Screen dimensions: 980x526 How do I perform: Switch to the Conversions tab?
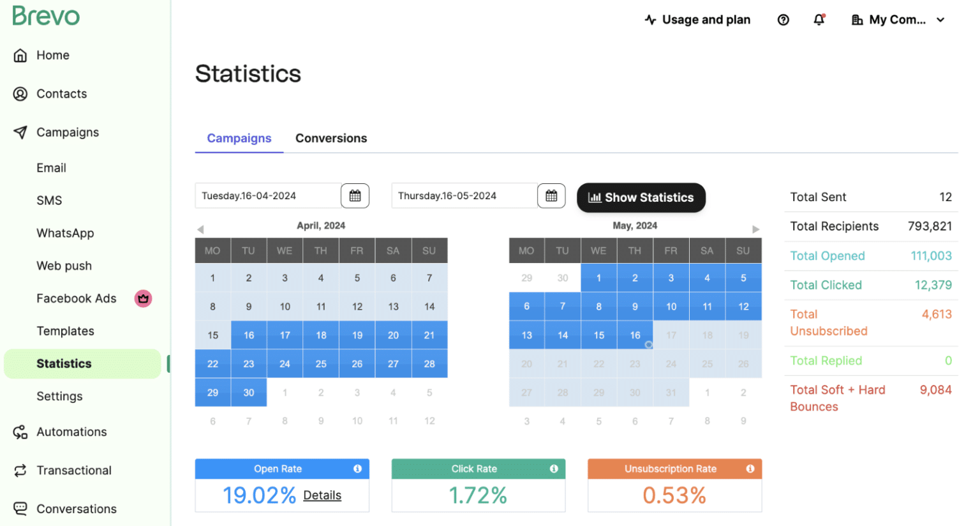(x=331, y=138)
